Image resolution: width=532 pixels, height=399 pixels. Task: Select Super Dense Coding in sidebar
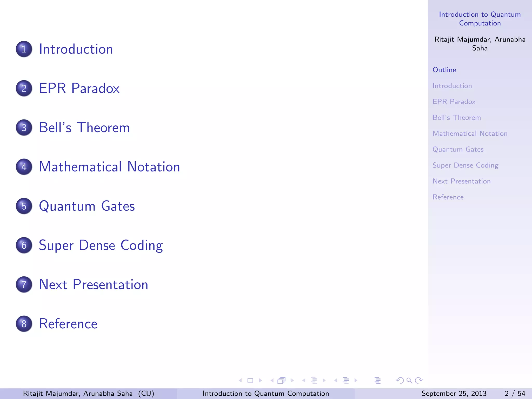tap(465, 165)
